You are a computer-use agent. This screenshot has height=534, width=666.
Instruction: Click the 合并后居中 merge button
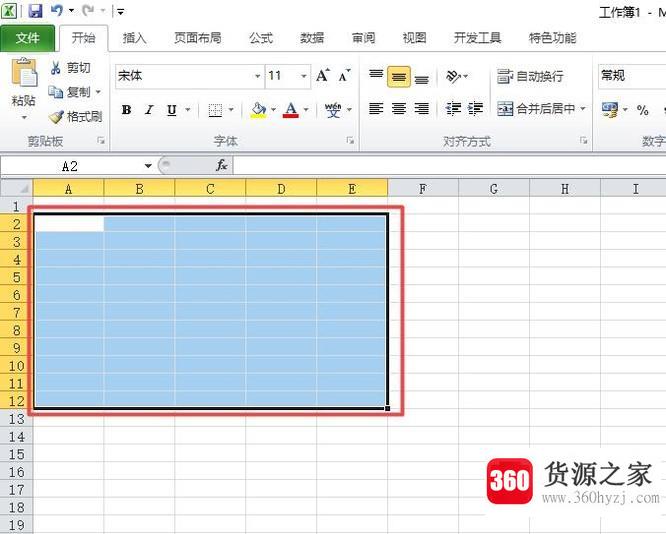click(536, 109)
